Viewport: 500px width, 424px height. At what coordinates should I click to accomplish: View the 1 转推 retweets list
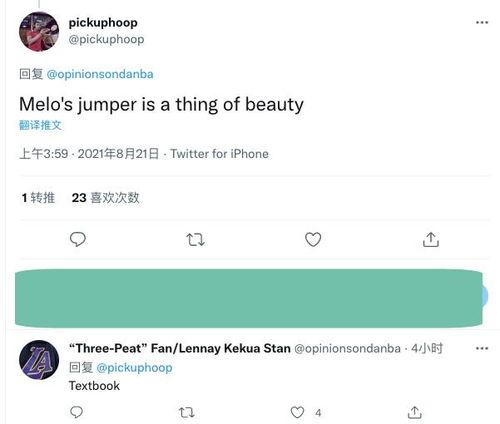[x=38, y=198]
